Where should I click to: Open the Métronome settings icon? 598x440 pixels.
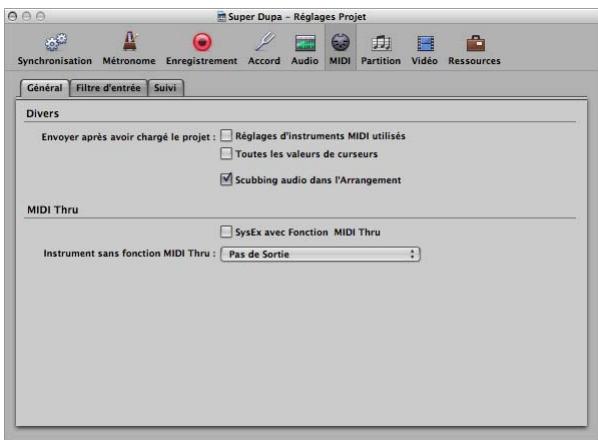point(130,41)
